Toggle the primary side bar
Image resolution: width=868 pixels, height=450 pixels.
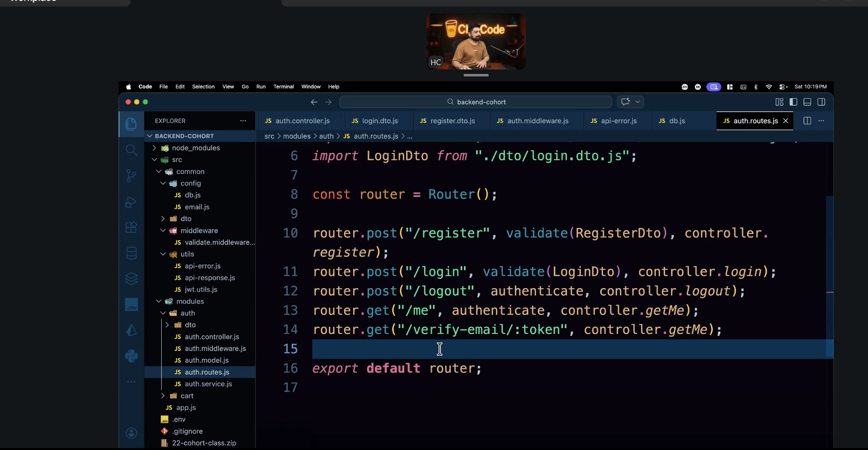(793, 102)
